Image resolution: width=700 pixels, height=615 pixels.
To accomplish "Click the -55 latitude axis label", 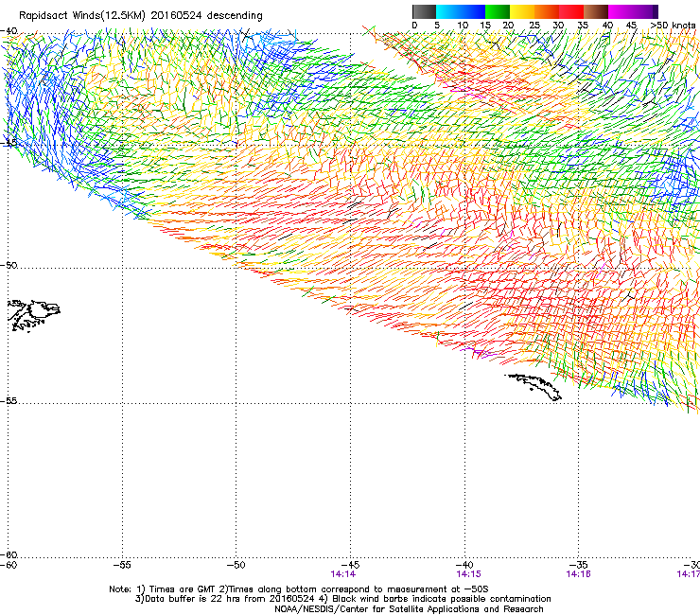I will coord(9,400).
